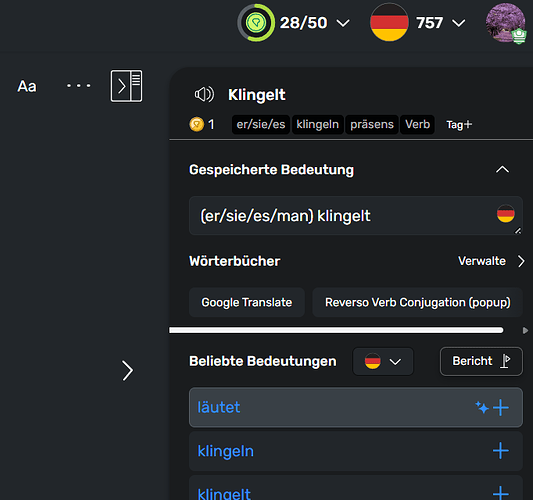Add klingeln meaning with plus icon

501,451
